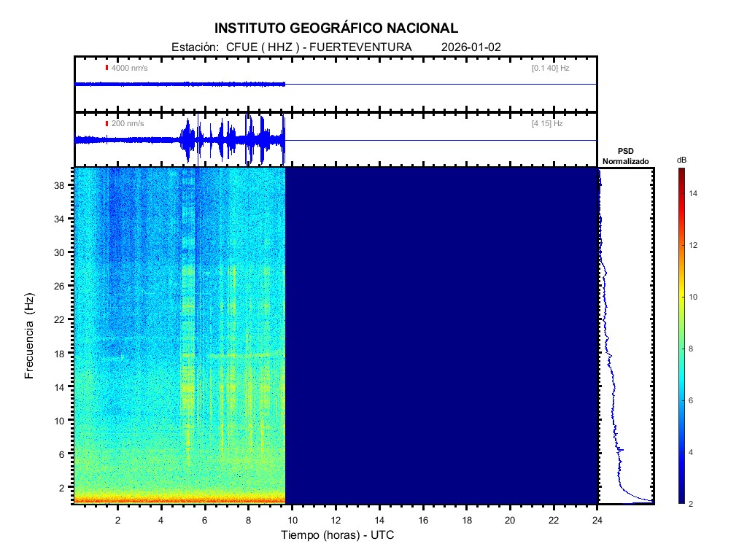Click the empty dark blue spectrogram region
Viewport: 747px width, 560px height.
[441, 335]
